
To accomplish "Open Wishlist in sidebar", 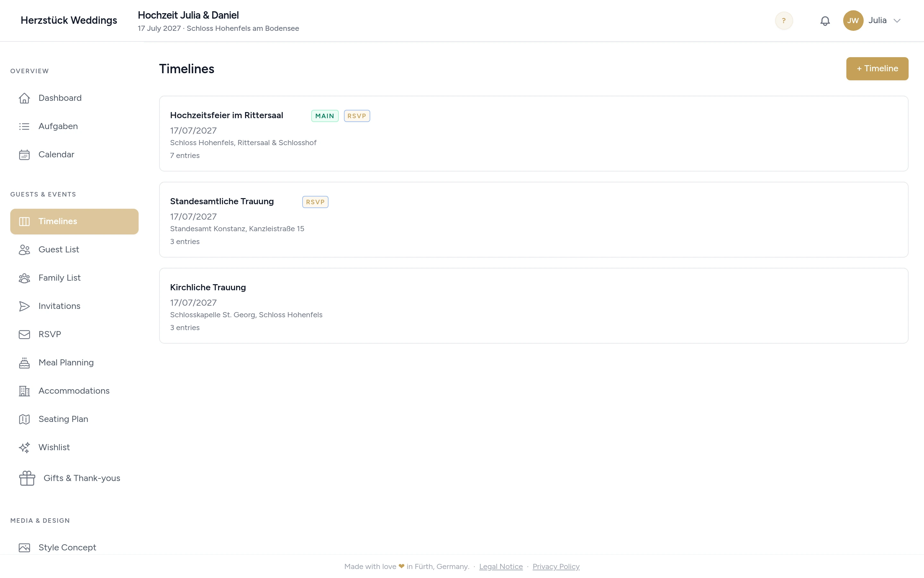I will [x=74, y=448].
